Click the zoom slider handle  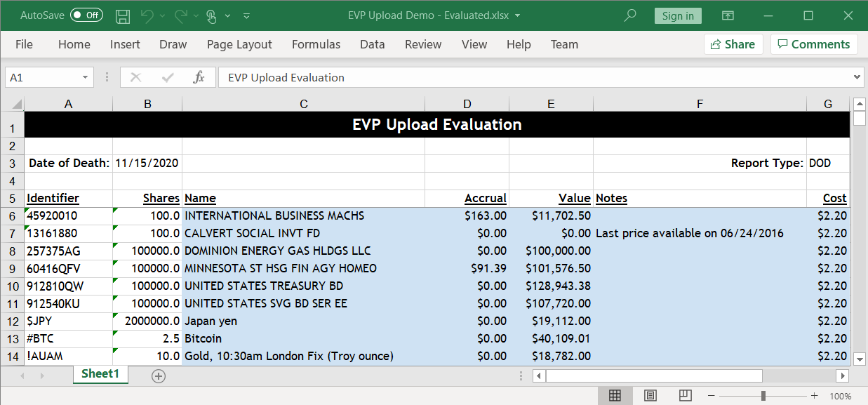(x=763, y=396)
